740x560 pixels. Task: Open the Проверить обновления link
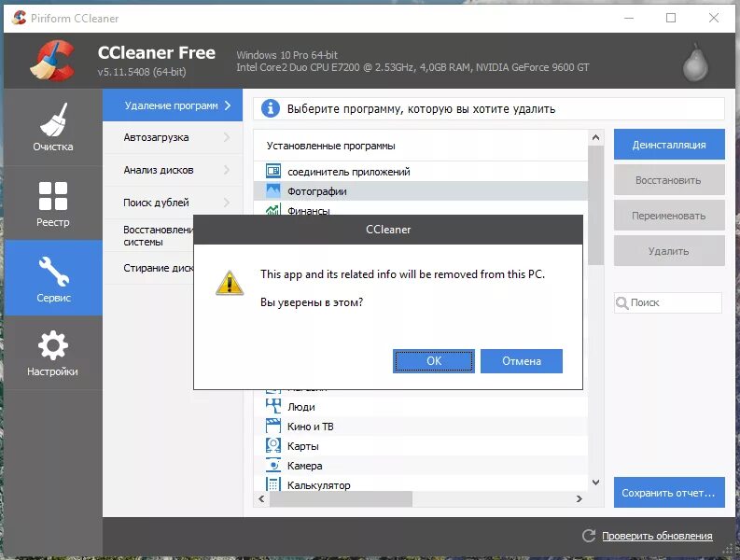click(x=657, y=536)
